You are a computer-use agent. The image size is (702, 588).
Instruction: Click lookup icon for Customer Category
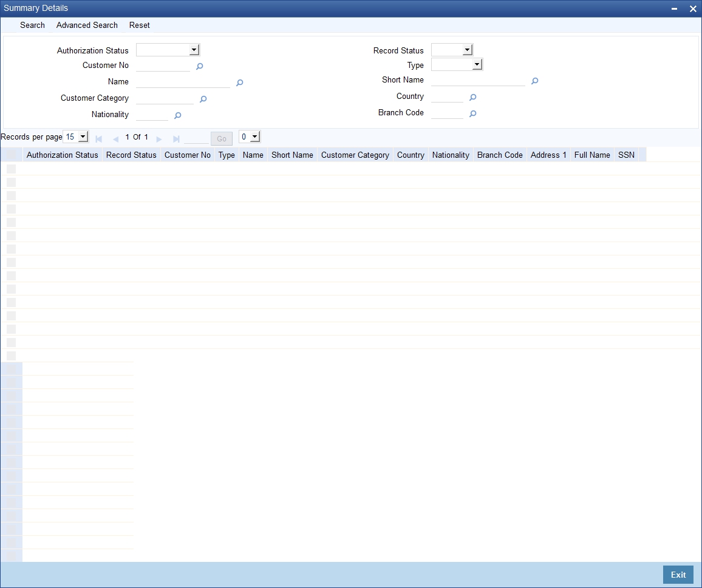pyautogui.click(x=203, y=99)
